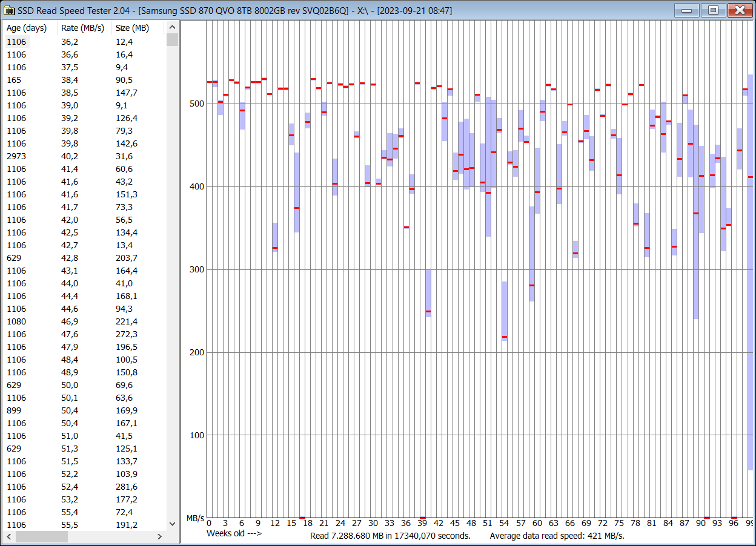Click the list scroll up arrow
756x546 pixels.
tap(173, 27)
